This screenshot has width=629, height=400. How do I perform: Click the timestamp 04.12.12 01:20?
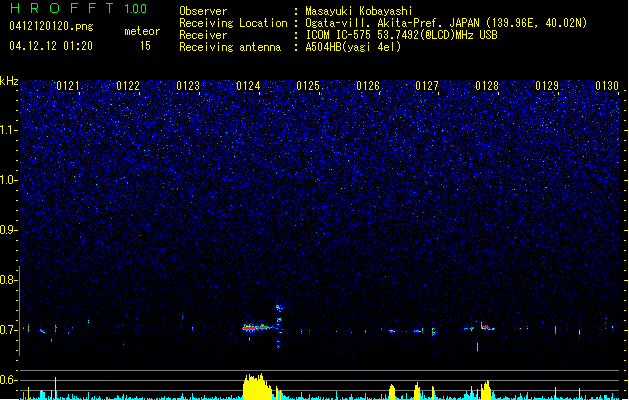tap(51, 46)
